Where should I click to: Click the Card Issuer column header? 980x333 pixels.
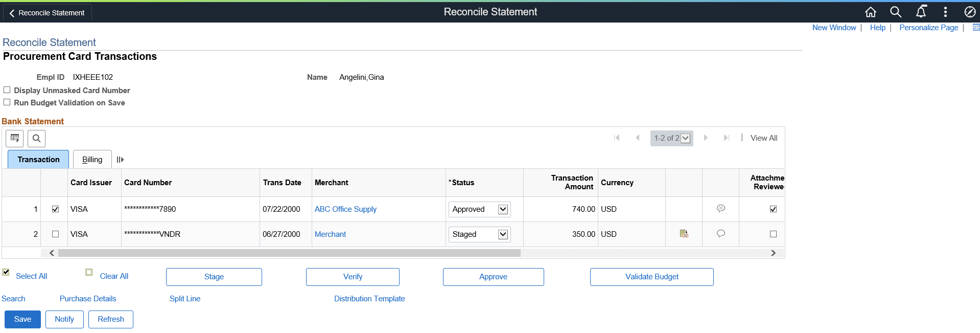91,183
